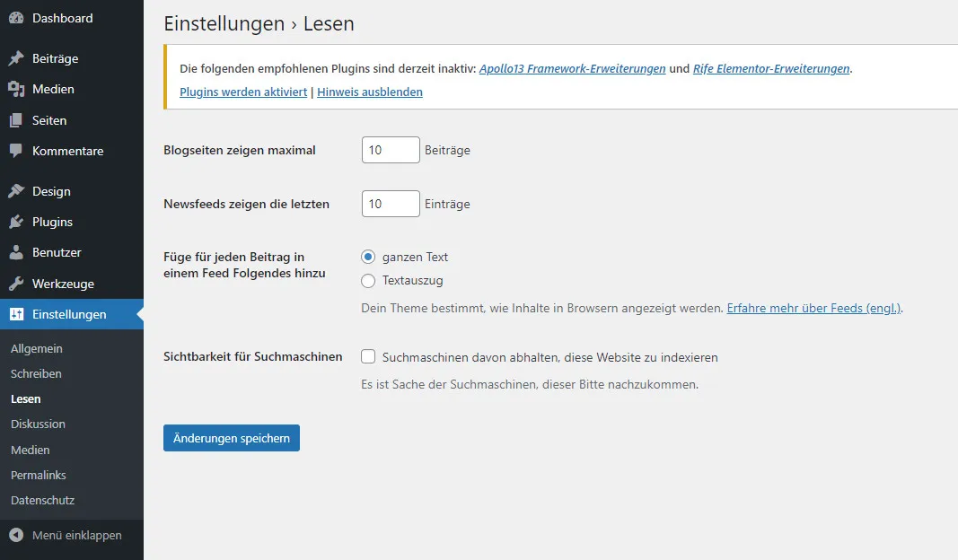Click the collapse menu arrow icon

(x=16, y=535)
